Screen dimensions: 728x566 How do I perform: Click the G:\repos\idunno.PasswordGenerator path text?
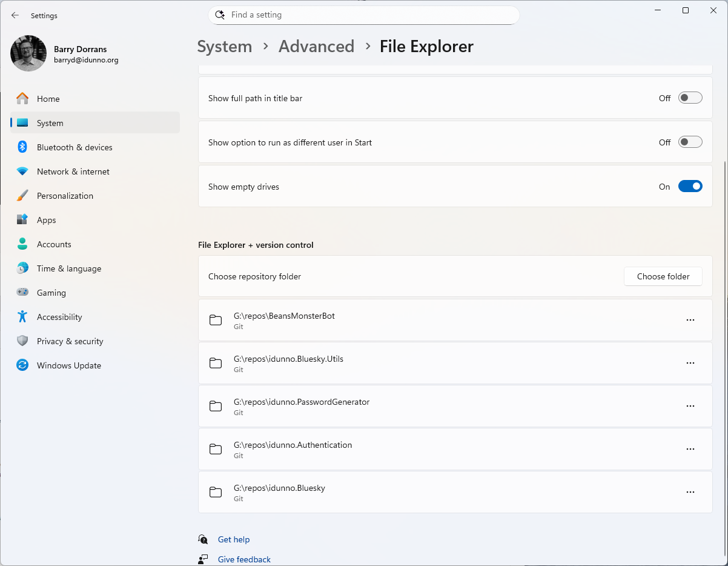tap(302, 402)
